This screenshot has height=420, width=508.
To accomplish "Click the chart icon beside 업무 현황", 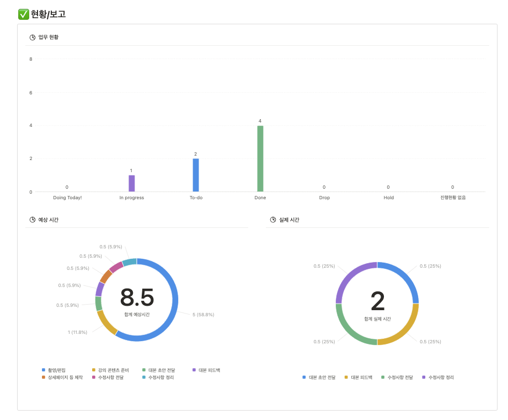I will (33, 38).
